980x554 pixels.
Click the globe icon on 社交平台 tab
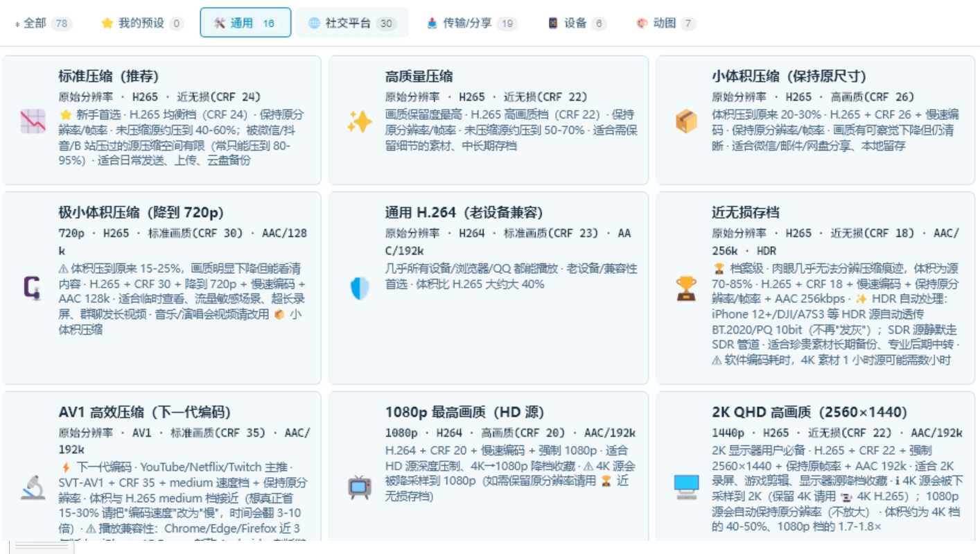(315, 23)
